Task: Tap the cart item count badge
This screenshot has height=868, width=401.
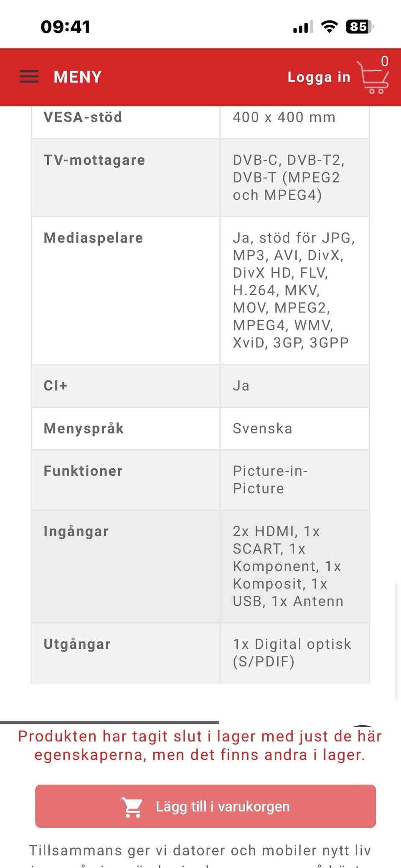Action: tap(385, 61)
